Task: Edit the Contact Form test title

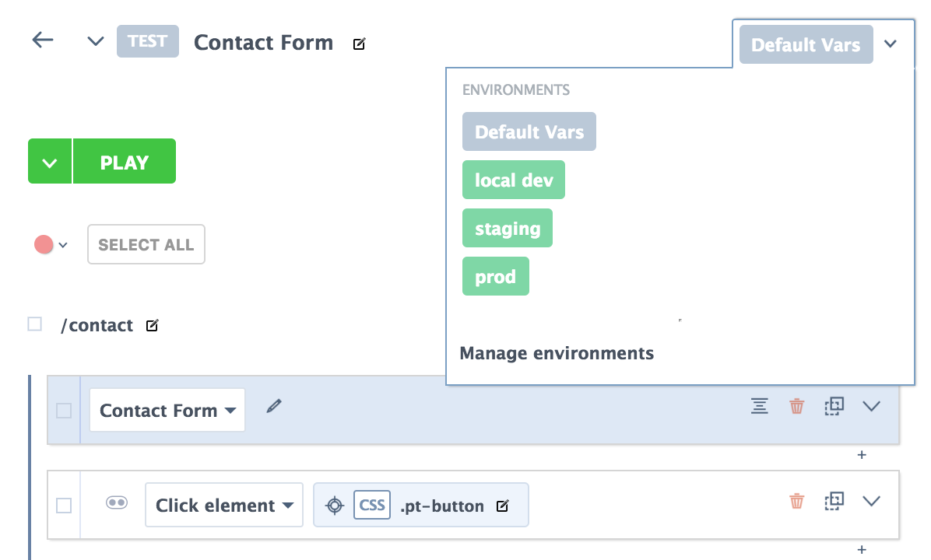Action: coord(359,44)
